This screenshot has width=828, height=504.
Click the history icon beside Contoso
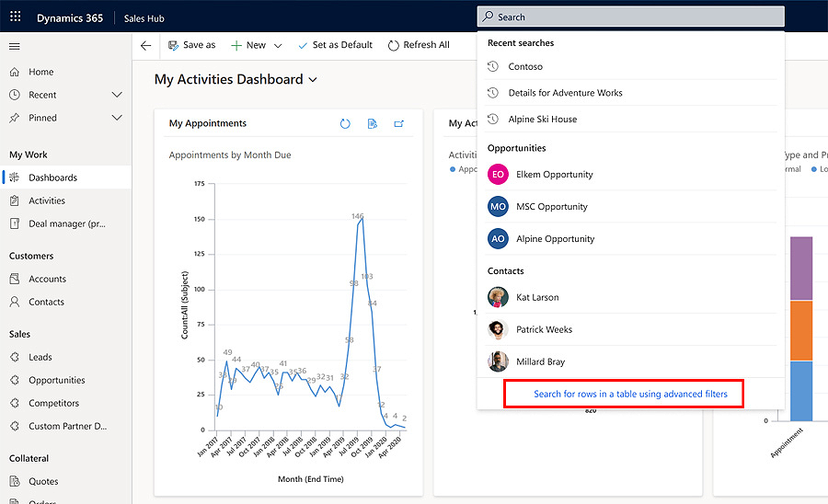point(493,66)
